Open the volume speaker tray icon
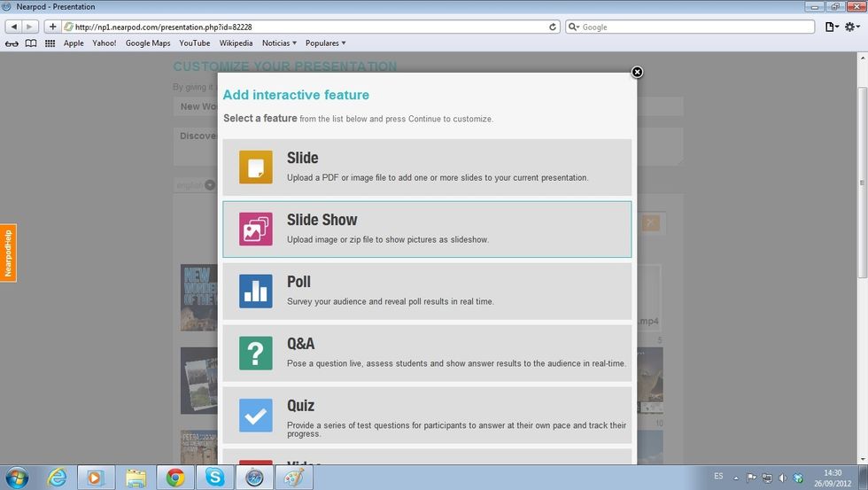The image size is (868, 490). pyautogui.click(x=782, y=478)
